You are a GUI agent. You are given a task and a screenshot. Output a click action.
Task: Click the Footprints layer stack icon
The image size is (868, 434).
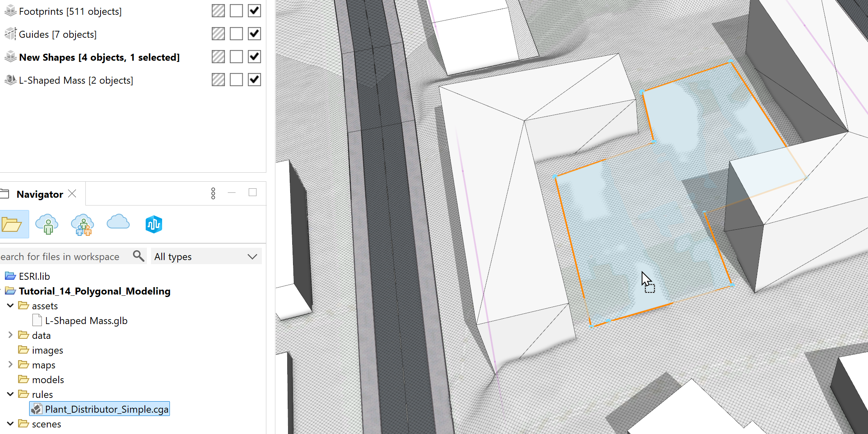[x=10, y=10]
